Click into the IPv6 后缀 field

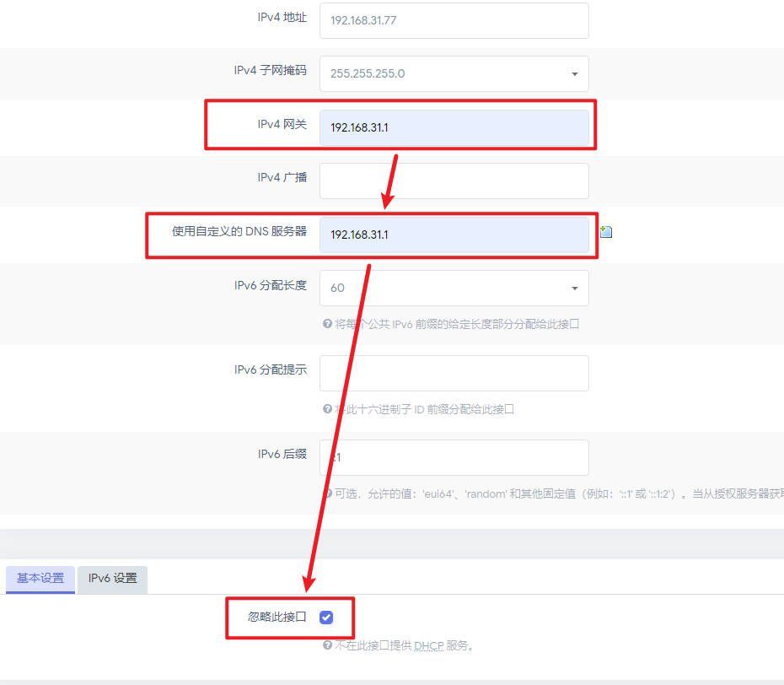click(454, 457)
